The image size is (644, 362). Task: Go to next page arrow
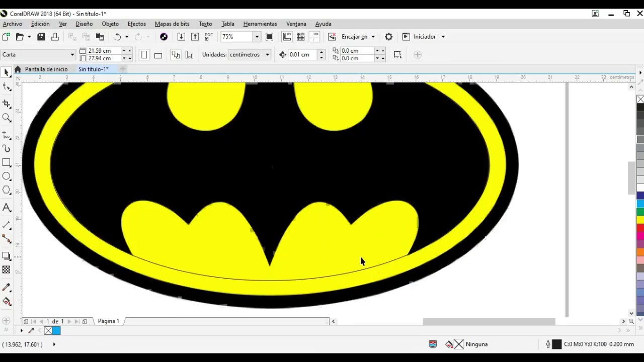69,321
